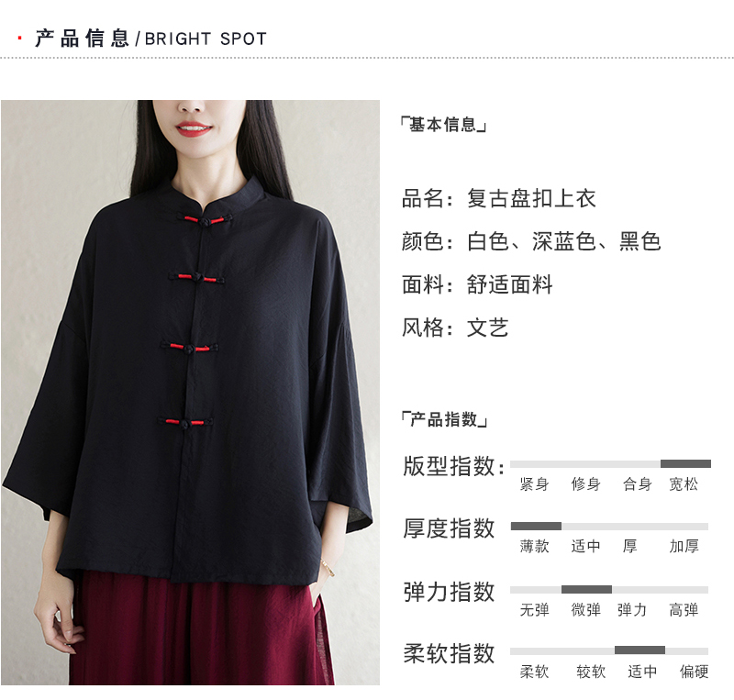Viewport: 734px width, 700px height.
Task: Select the 紧身 fit label
Action: (x=534, y=484)
